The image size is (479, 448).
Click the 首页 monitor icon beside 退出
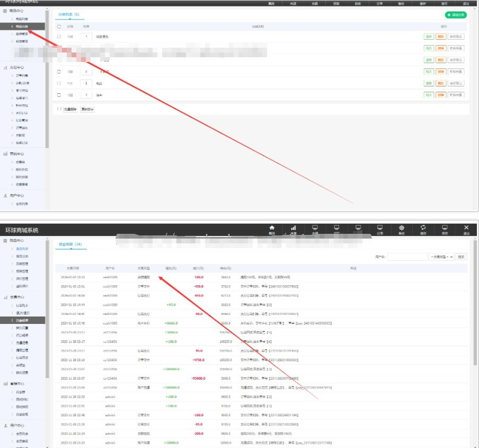[x=445, y=227]
